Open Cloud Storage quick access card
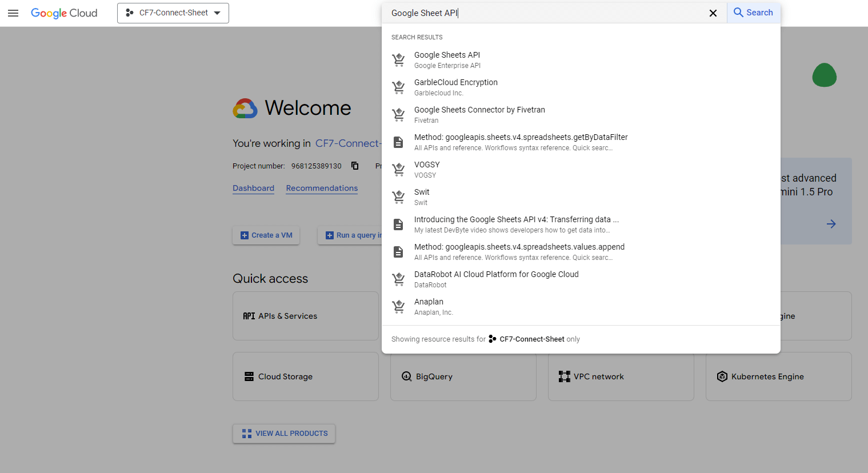This screenshot has width=868, height=473. (x=306, y=376)
